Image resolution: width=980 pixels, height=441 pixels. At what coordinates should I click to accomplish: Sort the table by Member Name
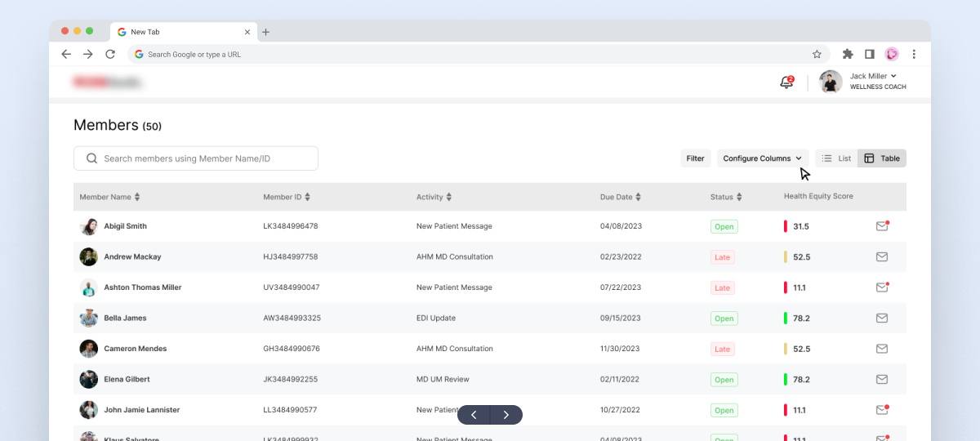coord(109,197)
